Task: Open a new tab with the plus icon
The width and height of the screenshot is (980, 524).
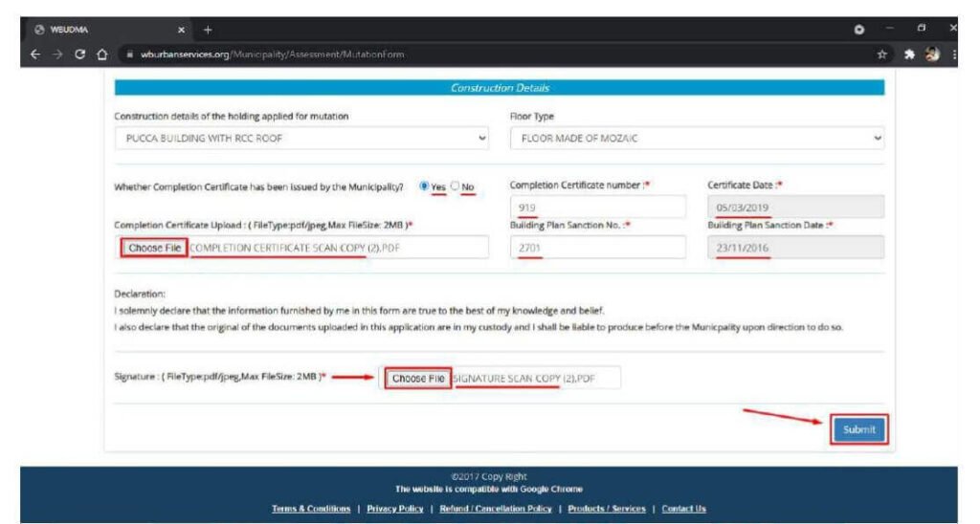Action: tap(208, 30)
